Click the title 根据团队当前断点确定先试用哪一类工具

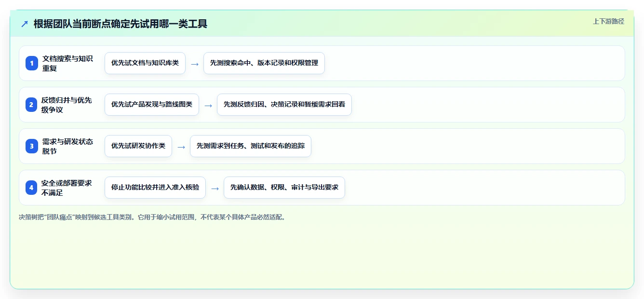click(121, 24)
